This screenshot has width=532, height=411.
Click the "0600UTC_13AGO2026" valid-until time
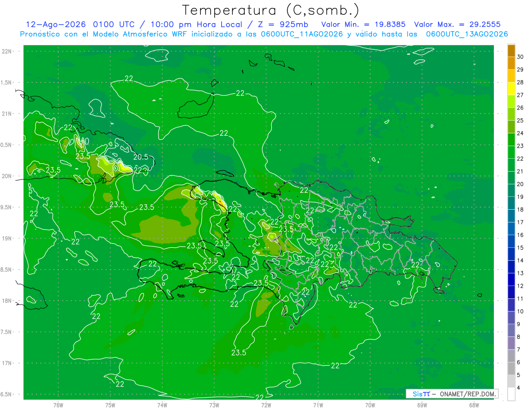point(467,34)
